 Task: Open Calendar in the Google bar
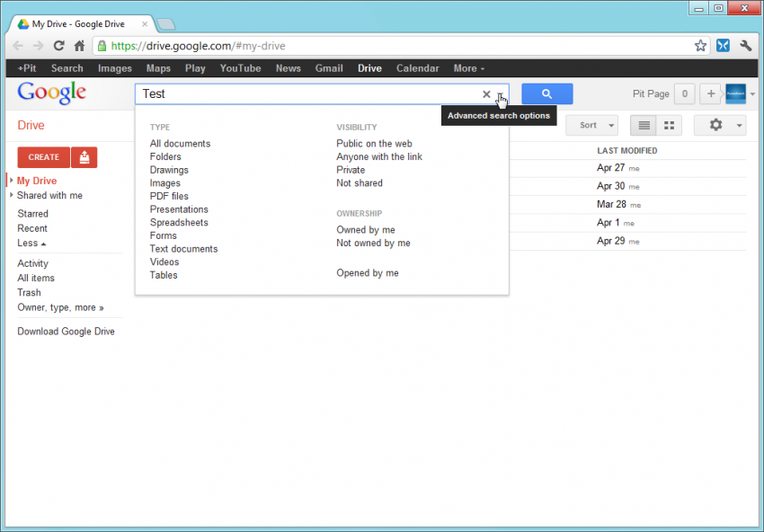pyautogui.click(x=418, y=68)
